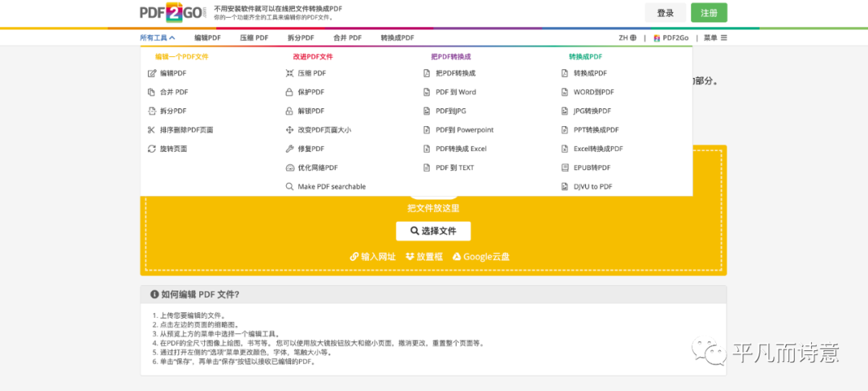
Task: Click the 登录 login button
Action: (x=665, y=13)
